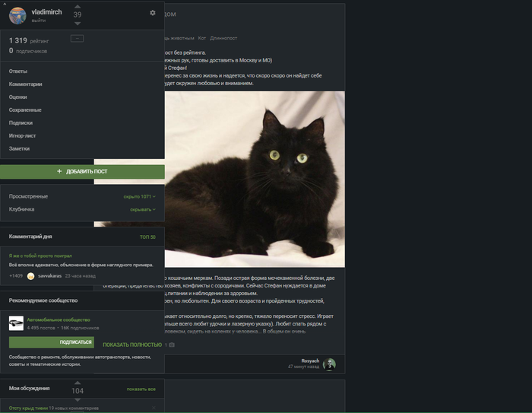Open the Автомобильное сообщество community logo
The width and height of the screenshot is (532, 413).
[x=16, y=324]
